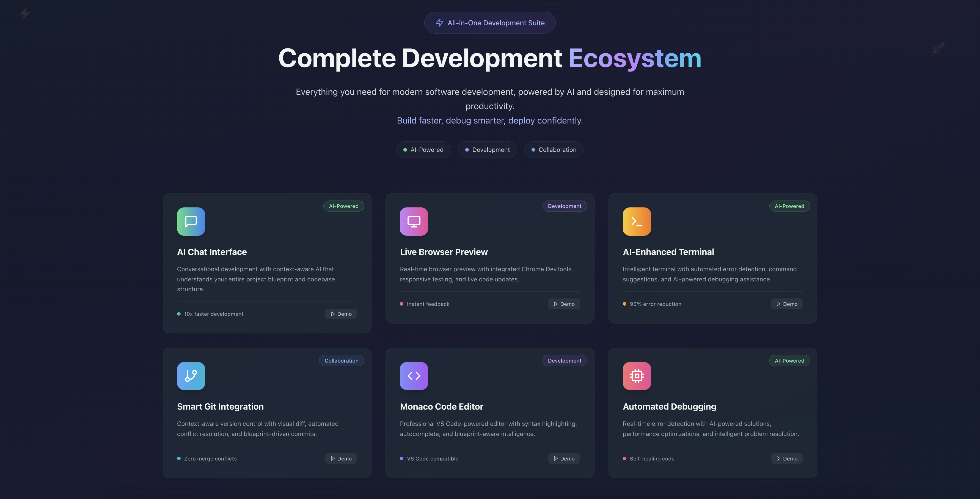
Task: Run the Monaco Code Editor demo
Action: tap(564, 458)
